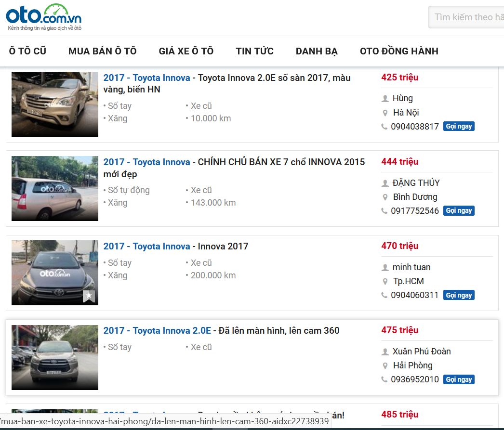This screenshot has width=504, height=430.
Task: Click the mileage '10.000 km'
Action: pyautogui.click(x=211, y=118)
